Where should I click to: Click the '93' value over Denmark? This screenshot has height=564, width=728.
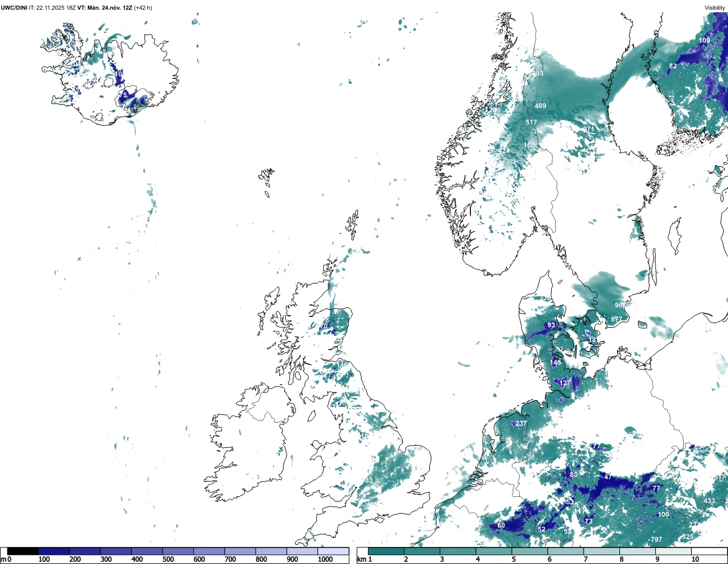551,326
